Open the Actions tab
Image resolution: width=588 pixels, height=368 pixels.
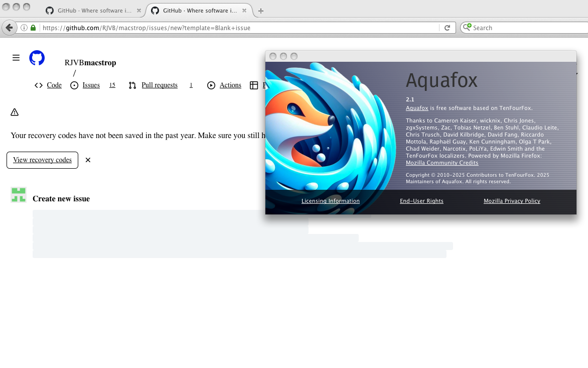pyautogui.click(x=230, y=85)
